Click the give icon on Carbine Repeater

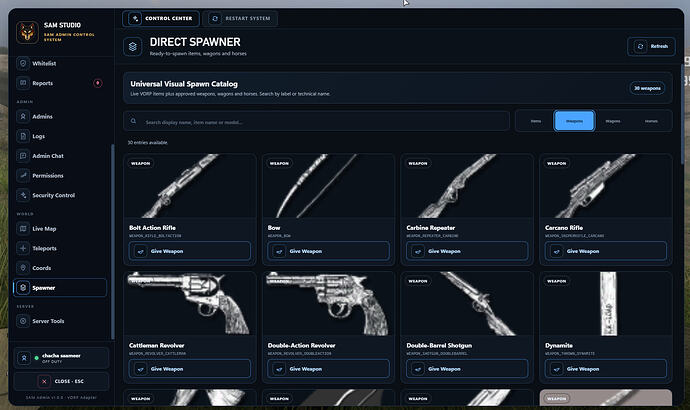tap(418, 251)
